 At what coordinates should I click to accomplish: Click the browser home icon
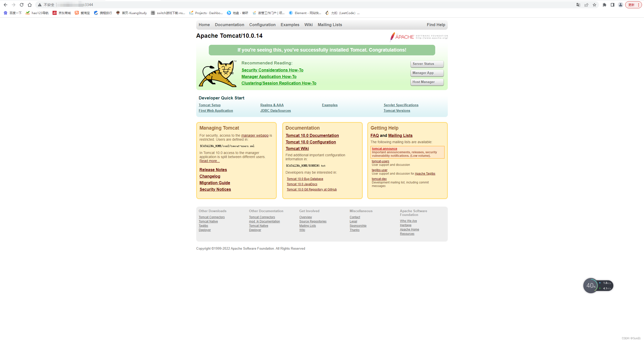point(30,5)
